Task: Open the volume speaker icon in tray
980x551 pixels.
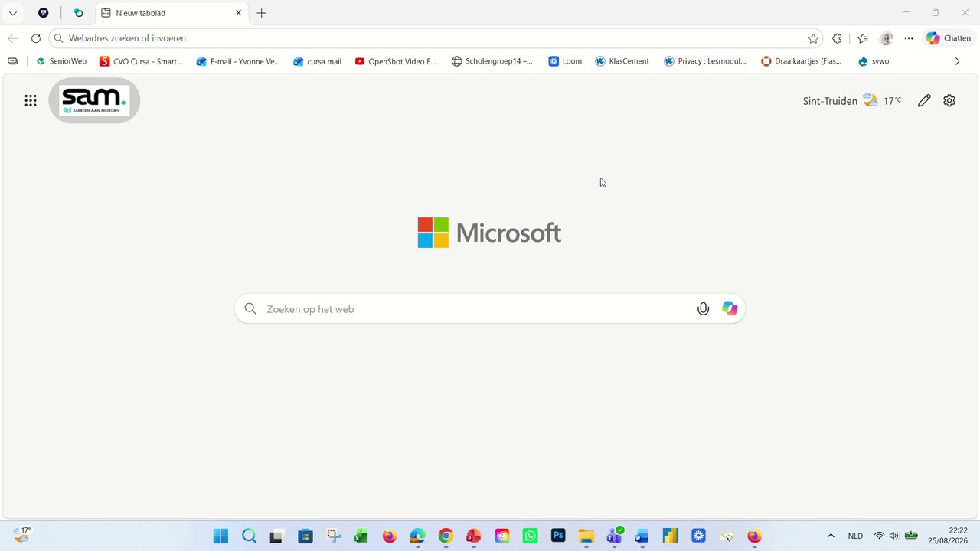Action: (893, 536)
